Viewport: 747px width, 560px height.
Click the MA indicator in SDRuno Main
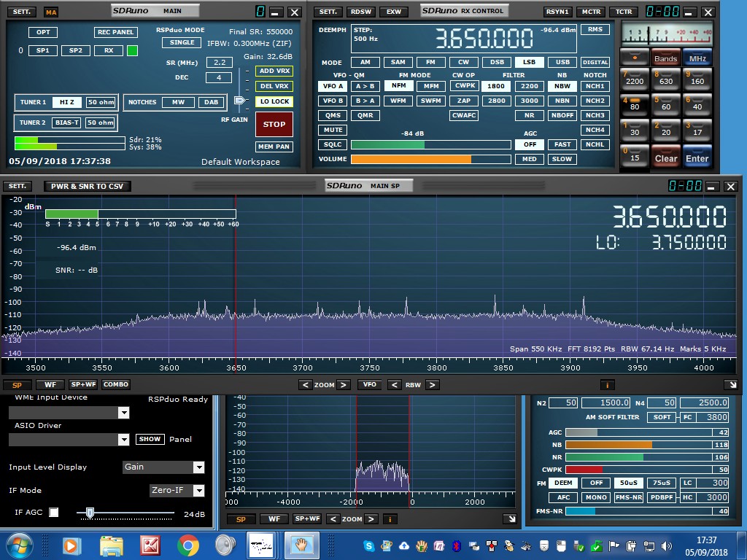(x=51, y=12)
